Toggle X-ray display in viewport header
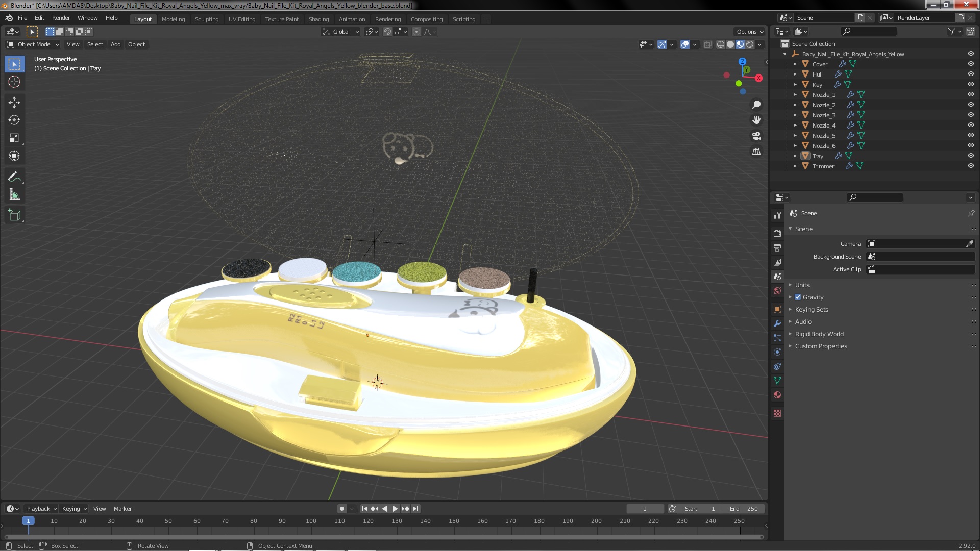The height and width of the screenshot is (551, 980). pos(707,44)
